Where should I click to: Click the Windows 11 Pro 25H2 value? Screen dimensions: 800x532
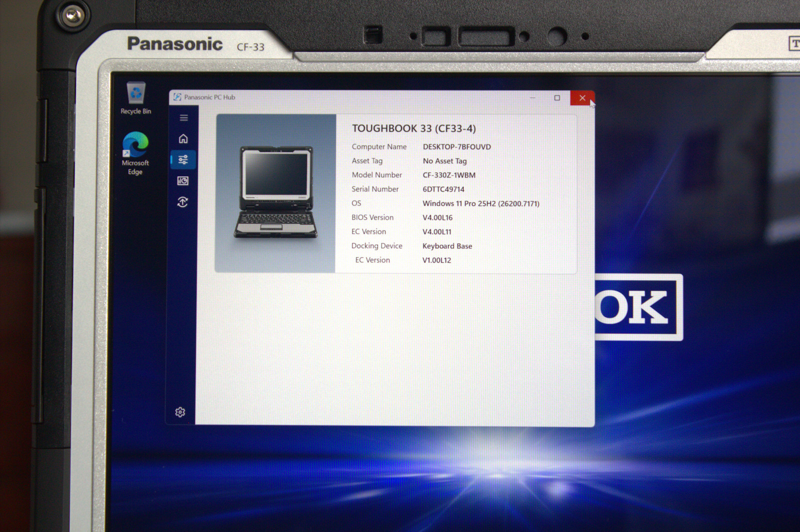pos(481,203)
